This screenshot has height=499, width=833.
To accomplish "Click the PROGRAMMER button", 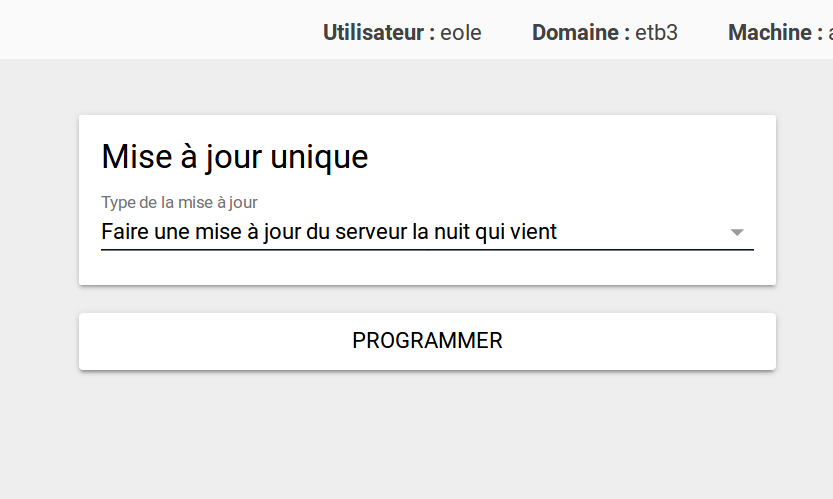I will tap(427, 341).
